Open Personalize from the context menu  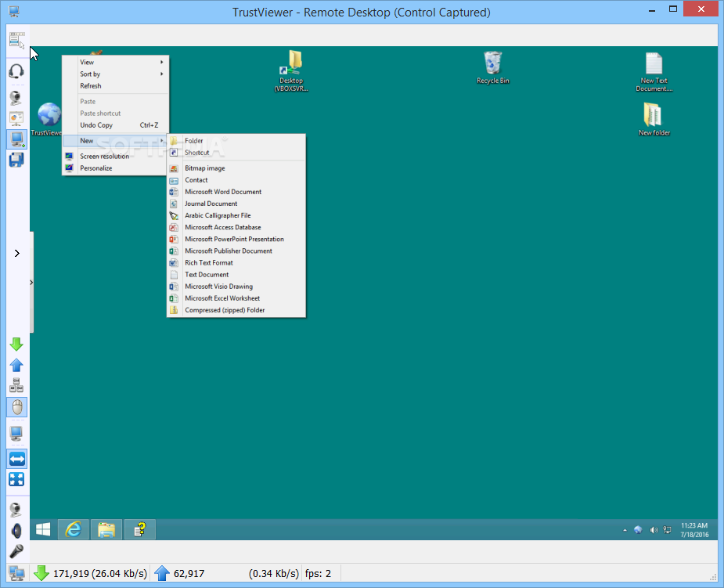point(115,168)
